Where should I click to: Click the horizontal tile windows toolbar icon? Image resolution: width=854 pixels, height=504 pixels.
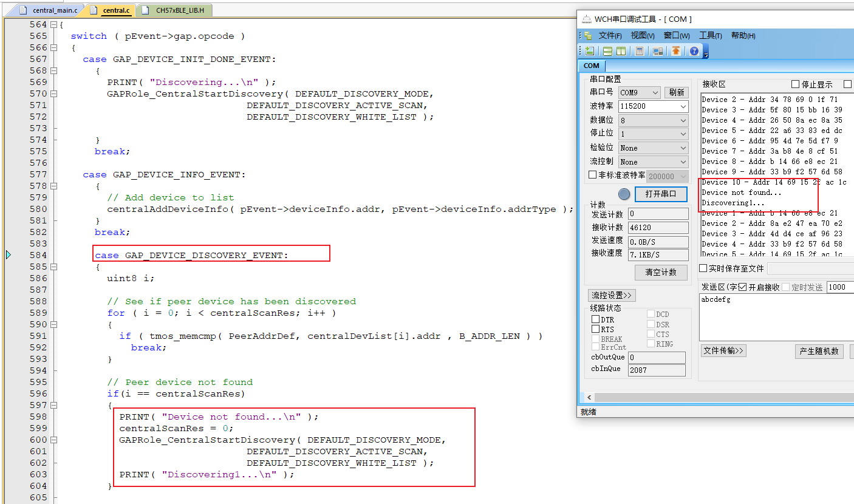[x=607, y=51]
